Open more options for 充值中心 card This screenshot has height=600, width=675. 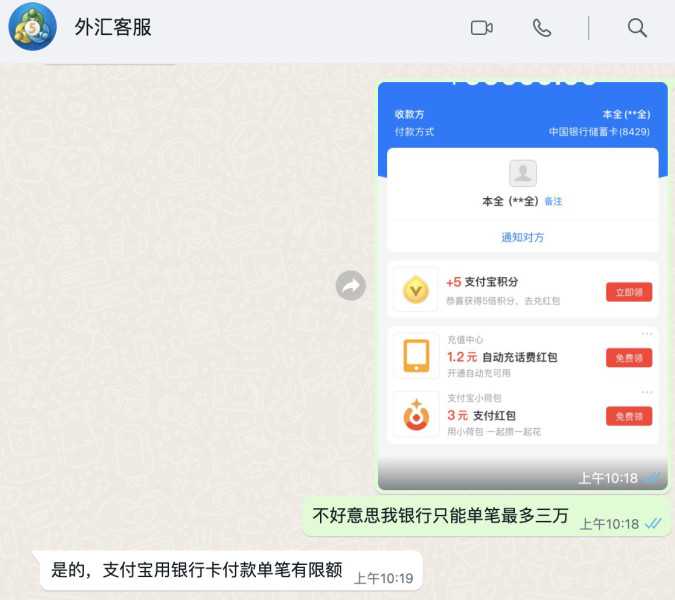(647, 334)
